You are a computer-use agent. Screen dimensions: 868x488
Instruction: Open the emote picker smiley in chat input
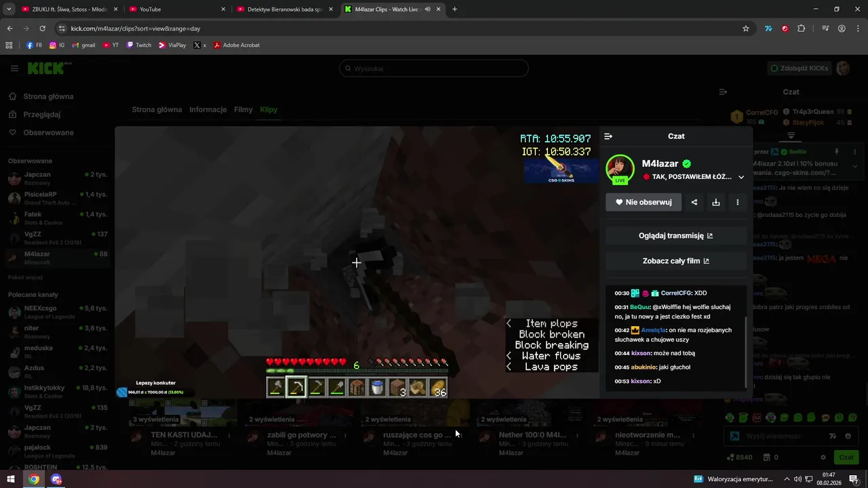pos(848,436)
